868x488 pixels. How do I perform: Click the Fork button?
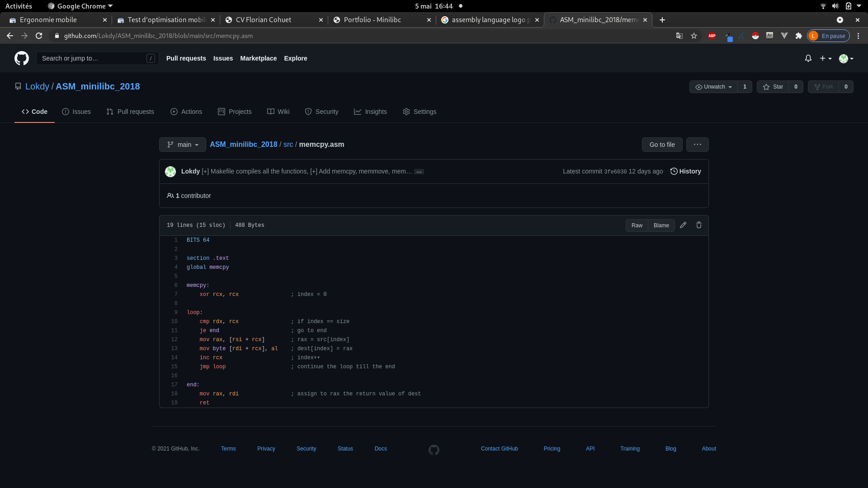(x=823, y=87)
